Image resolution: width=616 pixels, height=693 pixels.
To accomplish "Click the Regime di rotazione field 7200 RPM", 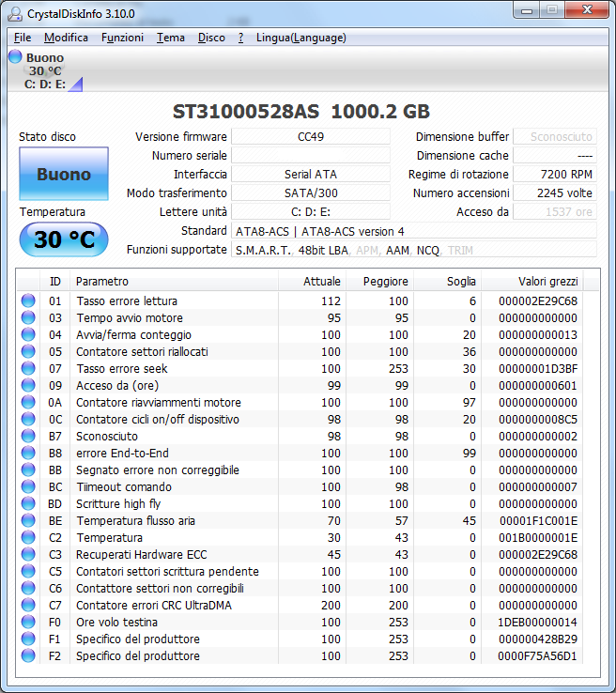I will pyautogui.click(x=555, y=174).
